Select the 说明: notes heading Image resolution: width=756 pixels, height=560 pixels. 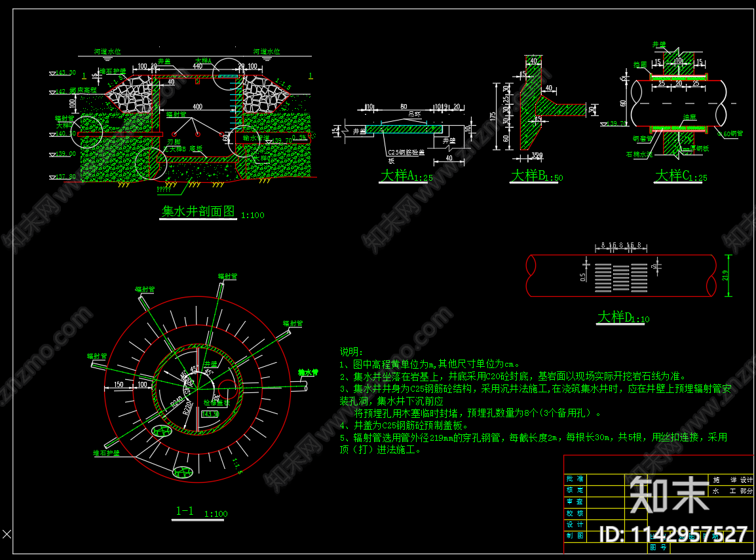pos(351,352)
